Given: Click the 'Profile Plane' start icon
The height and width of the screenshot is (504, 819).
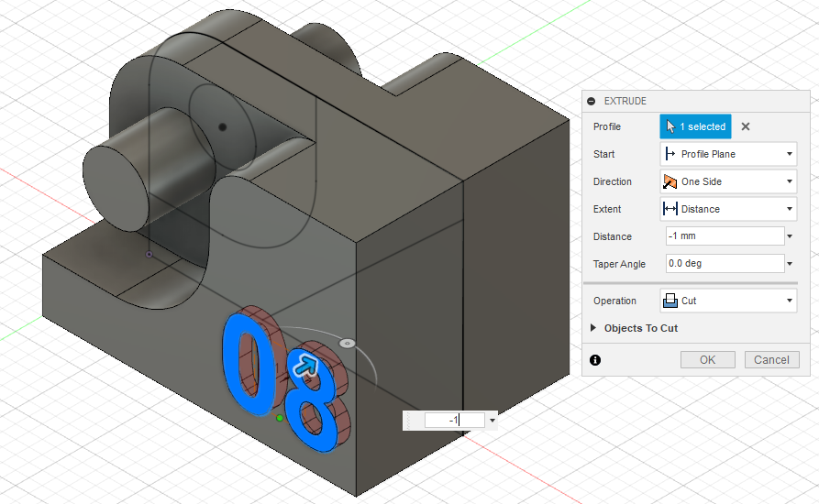Looking at the screenshot, I should click(x=670, y=154).
